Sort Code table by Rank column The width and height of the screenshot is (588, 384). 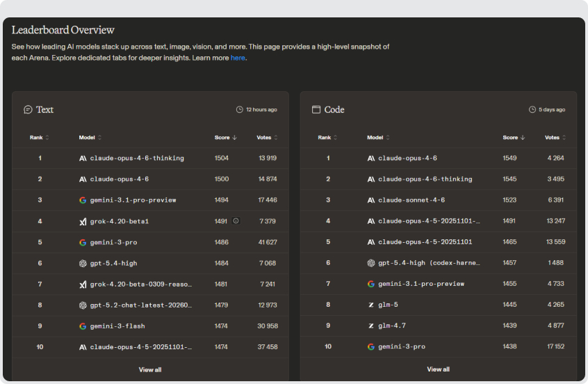click(x=328, y=137)
